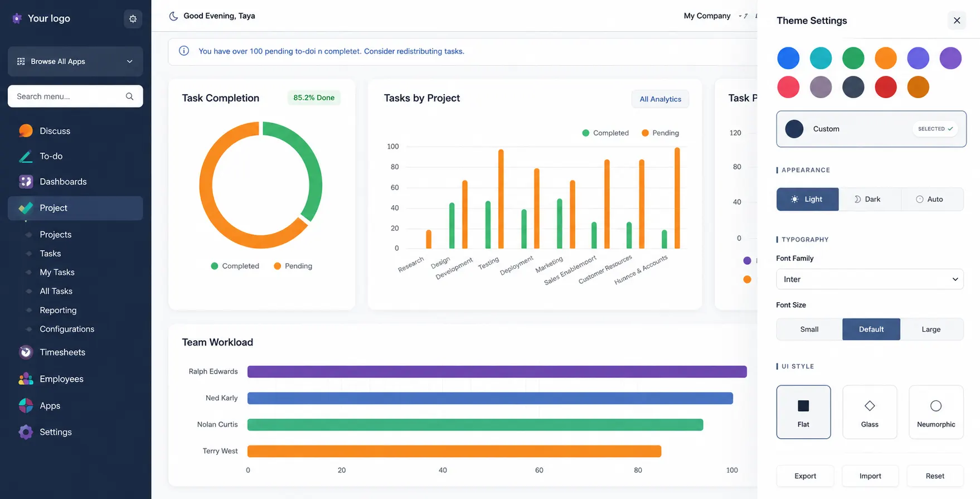The height and width of the screenshot is (499, 980).
Task: Select the Custom theme color option
Action: pyautogui.click(x=871, y=129)
